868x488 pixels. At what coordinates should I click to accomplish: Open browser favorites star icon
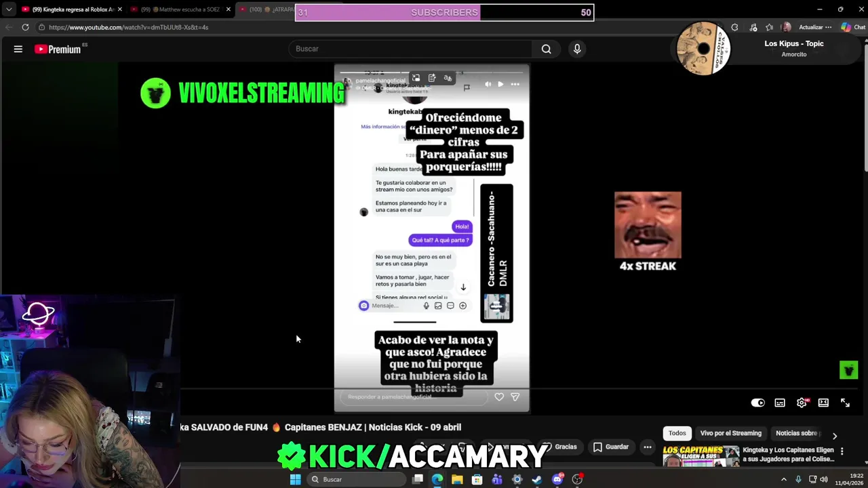pyautogui.click(x=769, y=27)
